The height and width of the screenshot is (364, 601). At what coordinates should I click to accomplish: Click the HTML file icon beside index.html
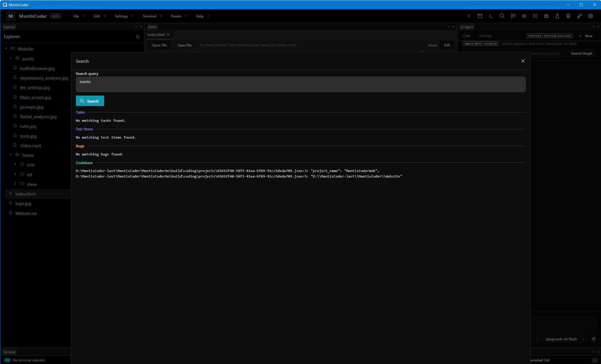(x=11, y=193)
